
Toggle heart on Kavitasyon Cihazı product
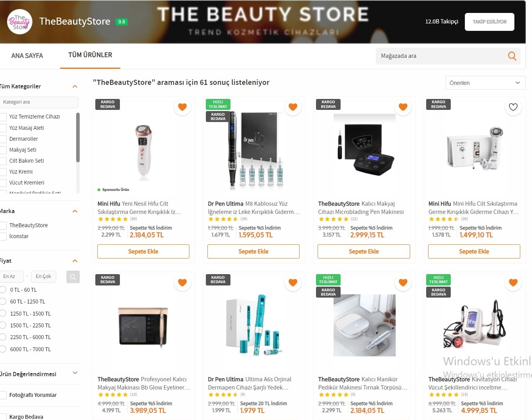(x=513, y=282)
